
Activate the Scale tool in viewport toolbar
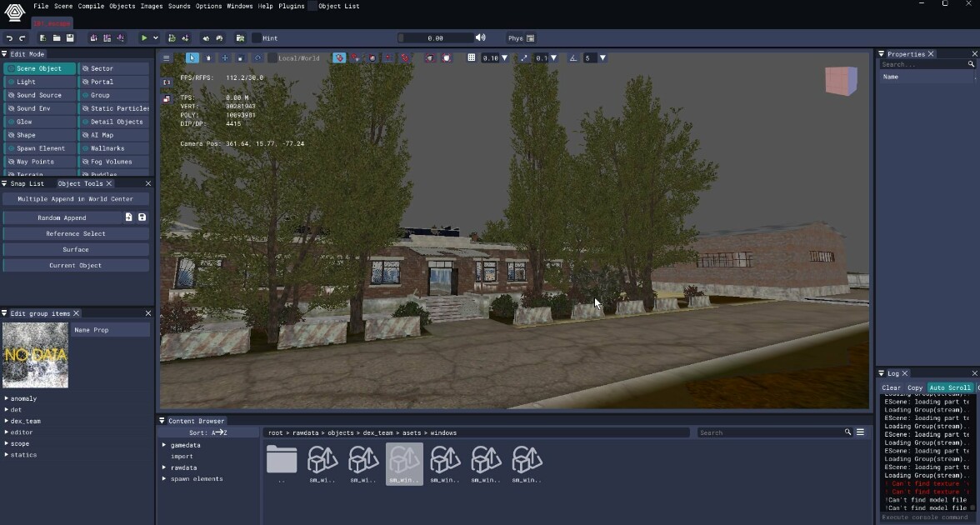click(241, 57)
